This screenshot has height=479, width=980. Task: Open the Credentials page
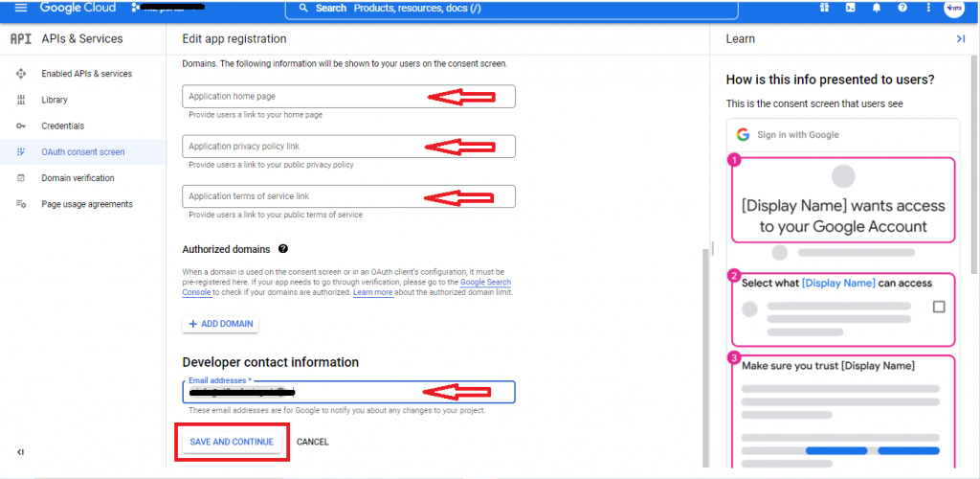coord(62,125)
